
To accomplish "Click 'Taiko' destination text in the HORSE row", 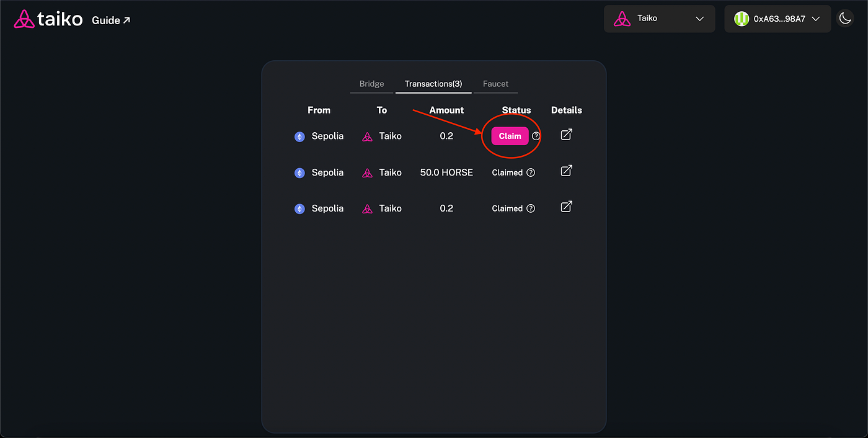I will pos(391,172).
